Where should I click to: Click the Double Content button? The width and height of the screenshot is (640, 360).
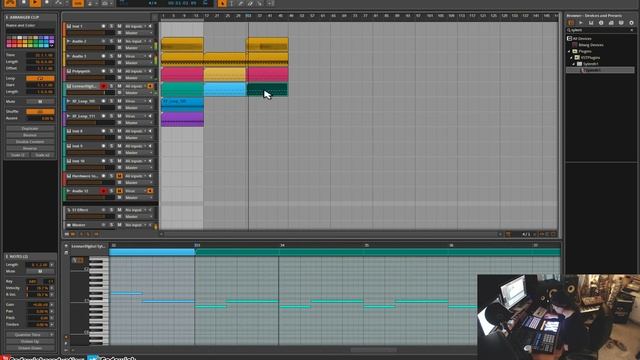pyautogui.click(x=30, y=142)
